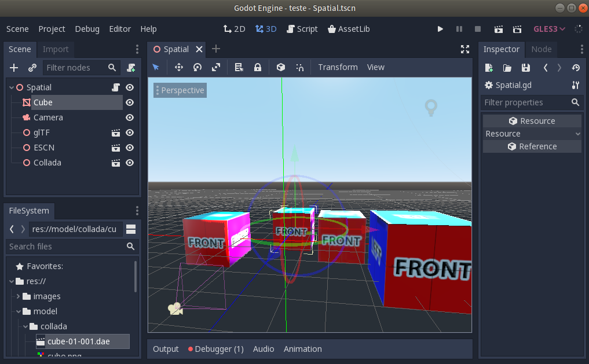Viewport: 589px width, 364px height.
Task: Hide the Camera node
Action: click(x=130, y=117)
